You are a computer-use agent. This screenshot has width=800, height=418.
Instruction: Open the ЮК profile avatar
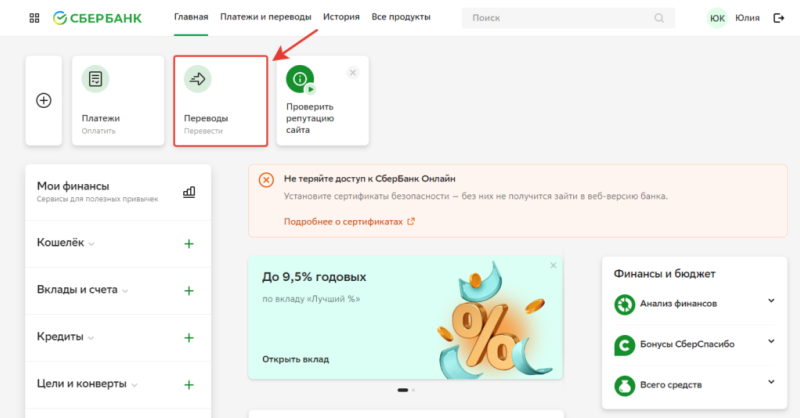(x=717, y=18)
